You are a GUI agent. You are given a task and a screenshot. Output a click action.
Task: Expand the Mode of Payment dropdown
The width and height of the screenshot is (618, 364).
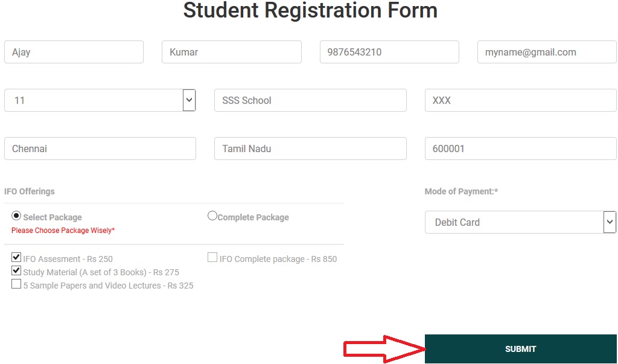(520, 222)
